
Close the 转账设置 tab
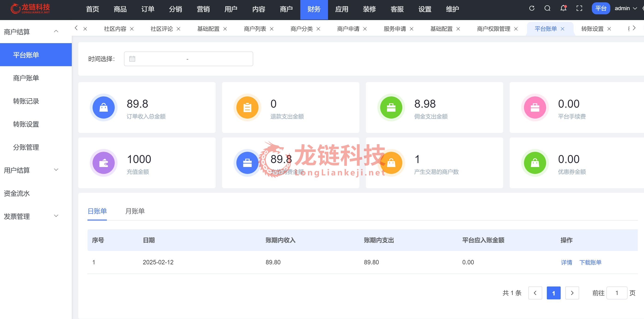609,29
